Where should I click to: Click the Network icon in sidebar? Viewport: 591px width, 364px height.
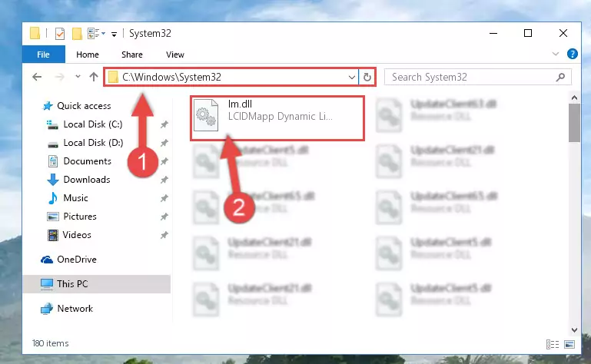tap(47, 309)
